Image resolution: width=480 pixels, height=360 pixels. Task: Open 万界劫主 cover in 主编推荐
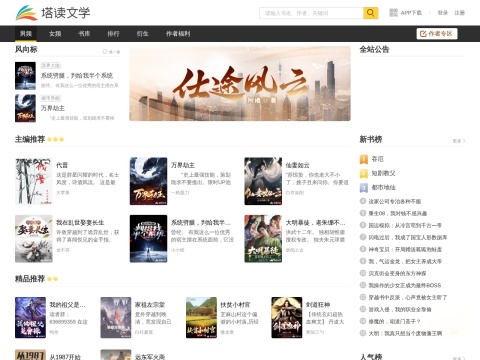[x=148, y=181]
